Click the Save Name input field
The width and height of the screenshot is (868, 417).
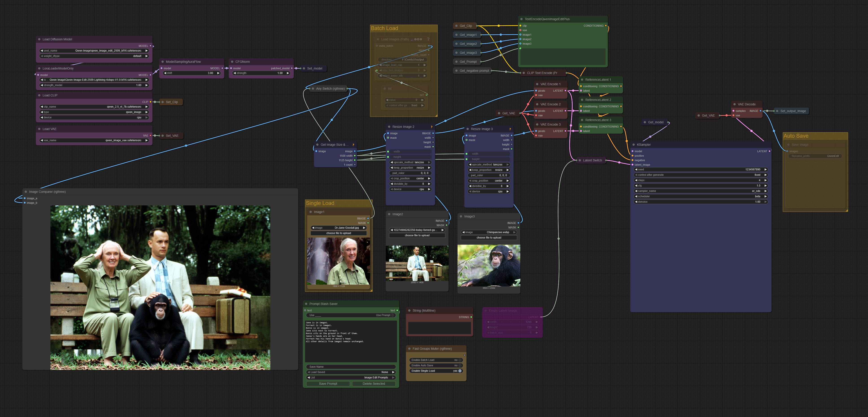coord(351,367)
